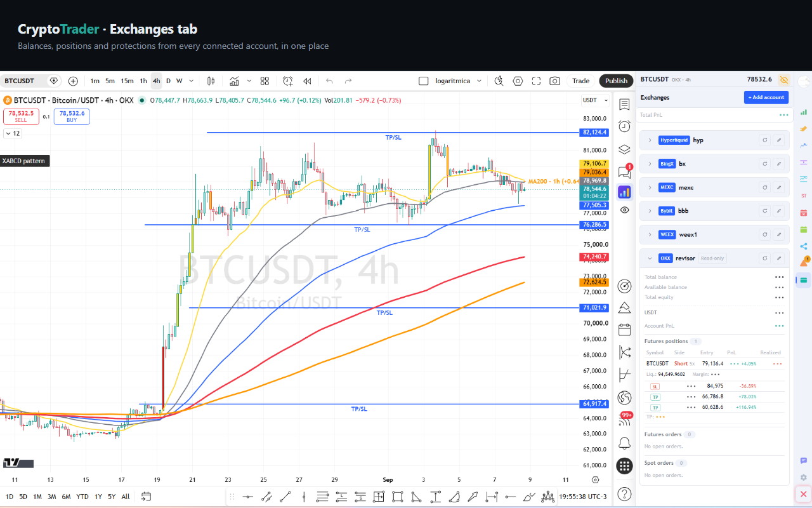This screenshot has height=508, width=812.
Task: Add symbol with the plus circle icon
Action: (x=73, y=81)
